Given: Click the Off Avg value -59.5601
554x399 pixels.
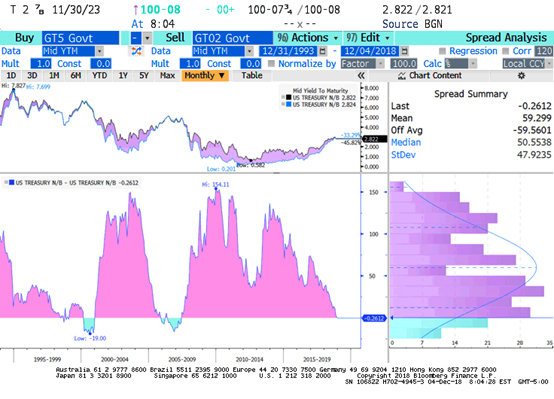Looking at the screenshot, I should click(532, 130).
